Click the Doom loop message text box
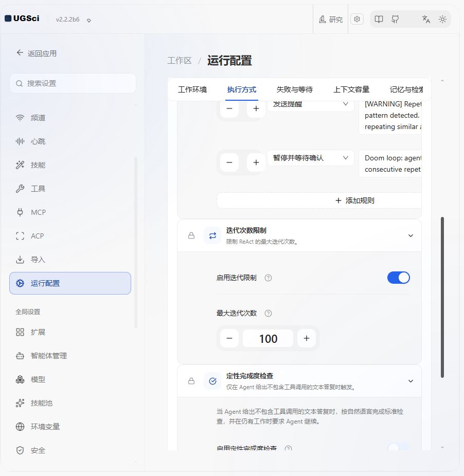Screen dimensions: 464x476 [x=390, y=163]
